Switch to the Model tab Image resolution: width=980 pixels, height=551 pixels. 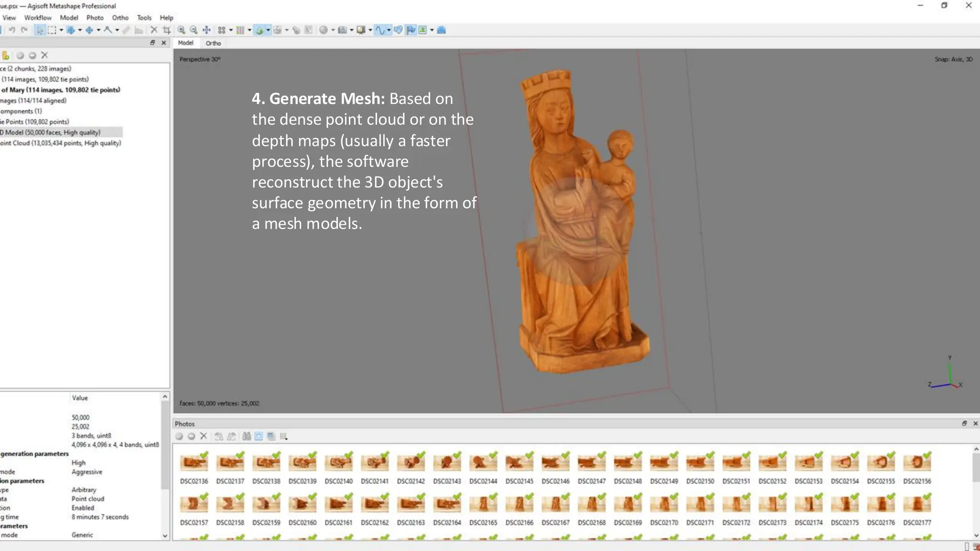click(x=186, y=43)
